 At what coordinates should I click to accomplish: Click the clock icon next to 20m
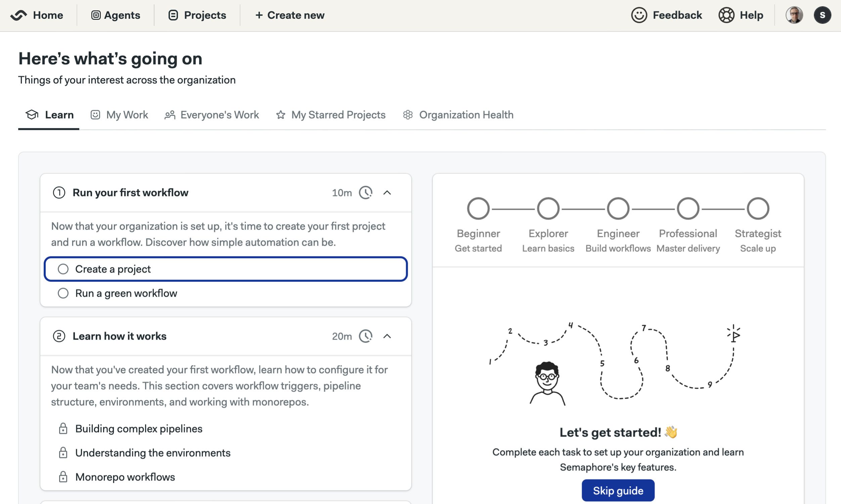366,336
